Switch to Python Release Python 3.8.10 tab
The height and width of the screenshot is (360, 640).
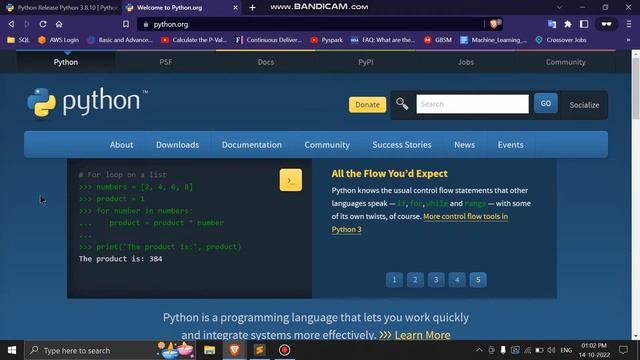pyautogui.click(x=62, y=7)
